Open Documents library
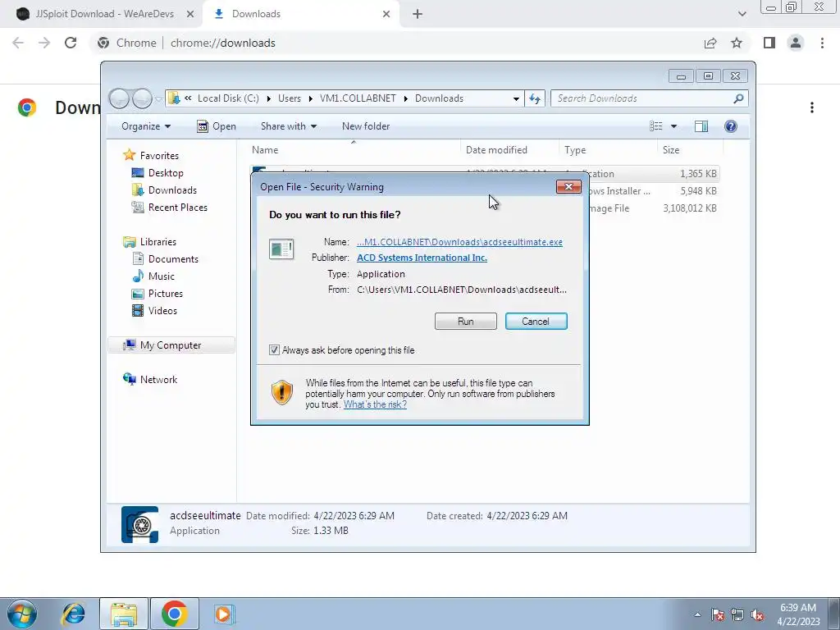This screenshot has height=630, width=840. (x=173, y=259)
